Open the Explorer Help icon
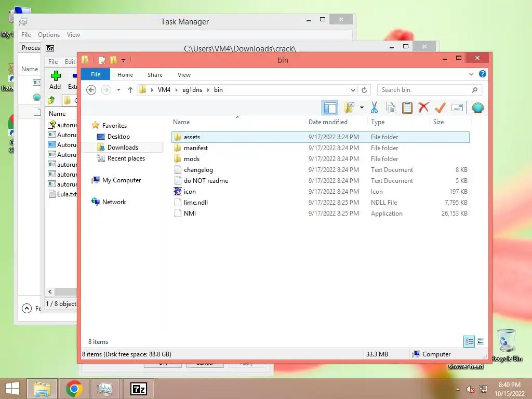This screenshot has height=399, width=532. (483, 74)
